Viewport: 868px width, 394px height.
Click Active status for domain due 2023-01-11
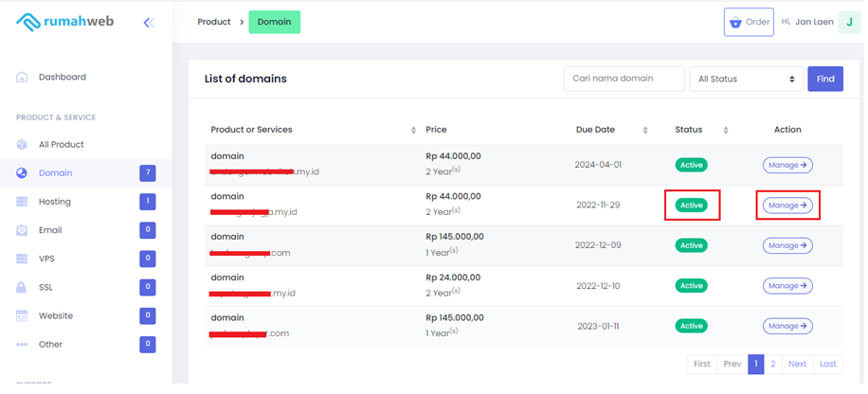691,326
